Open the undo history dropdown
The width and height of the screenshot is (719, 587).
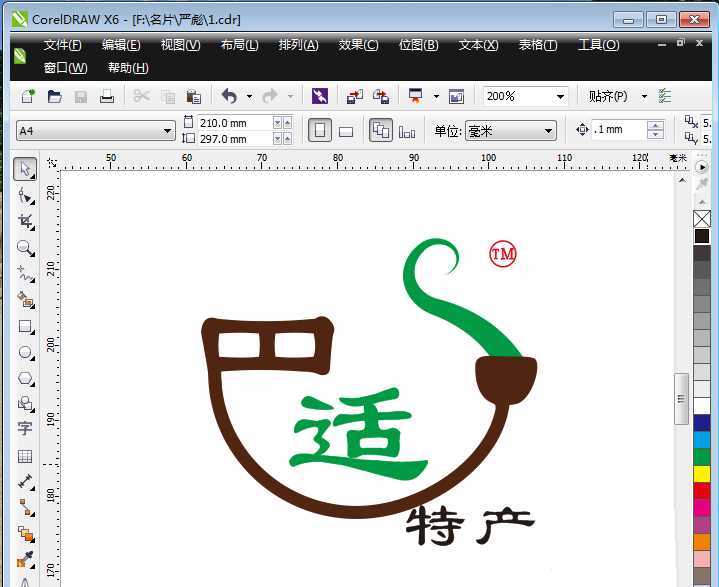tap(249, 96)
